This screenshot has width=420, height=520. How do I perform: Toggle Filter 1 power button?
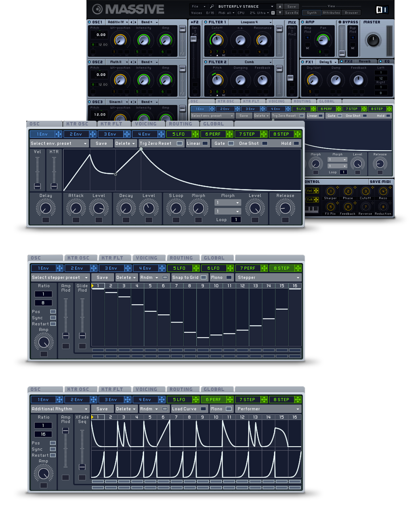206,22
